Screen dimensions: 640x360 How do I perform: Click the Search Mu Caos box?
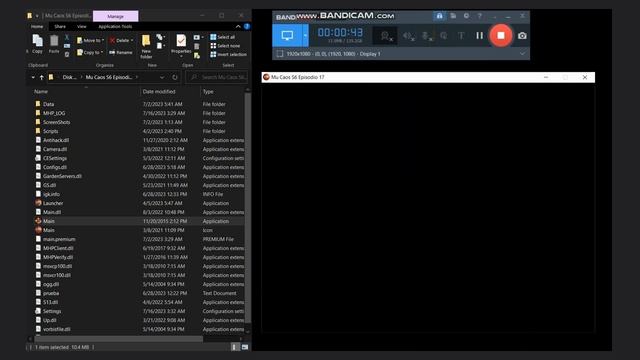tap(217, 77)
